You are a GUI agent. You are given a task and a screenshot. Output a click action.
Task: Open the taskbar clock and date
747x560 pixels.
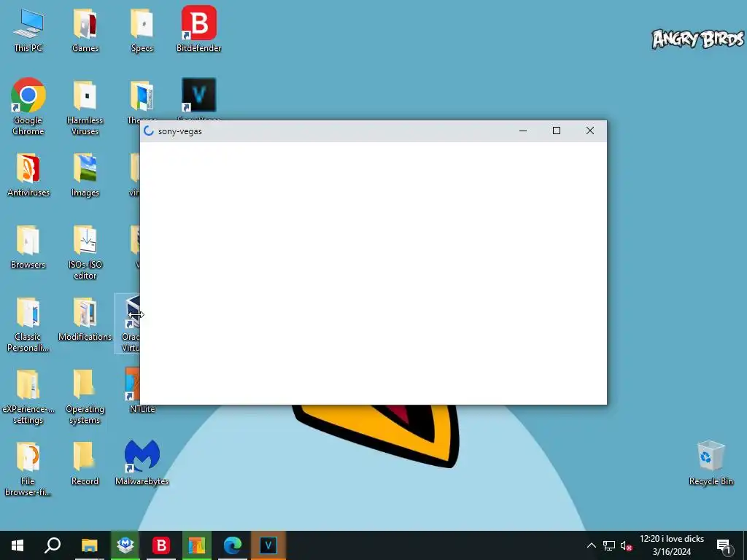[x=672, y=545]
